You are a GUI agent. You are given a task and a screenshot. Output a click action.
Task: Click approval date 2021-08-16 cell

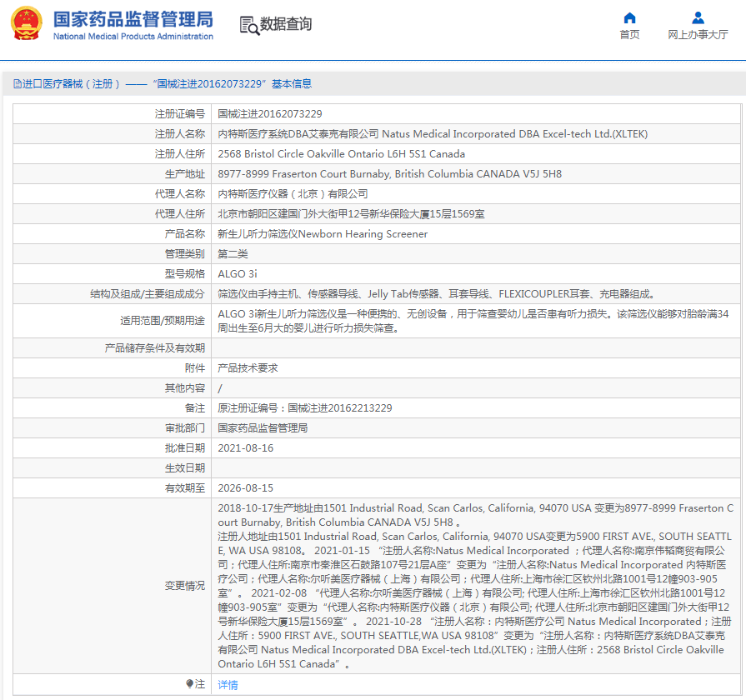(245, 448)
